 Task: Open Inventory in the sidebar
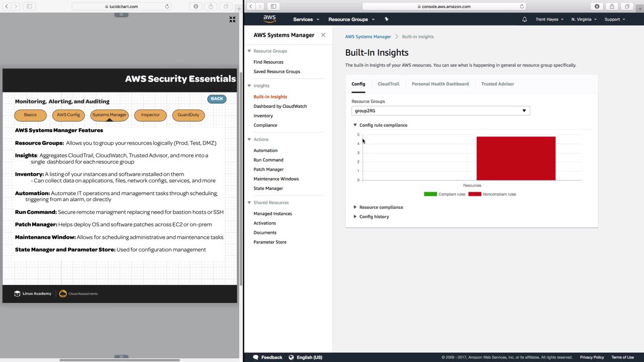[263, 116]
